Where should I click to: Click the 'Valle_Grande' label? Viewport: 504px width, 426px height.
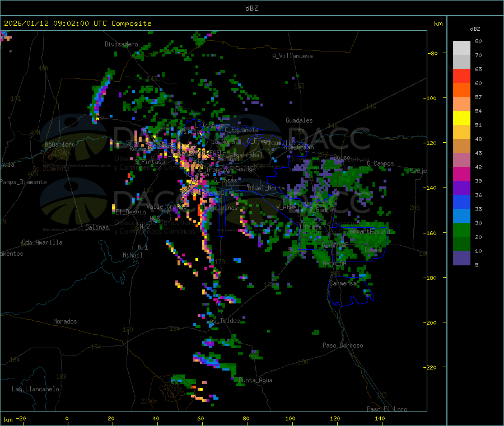[166, 207]
